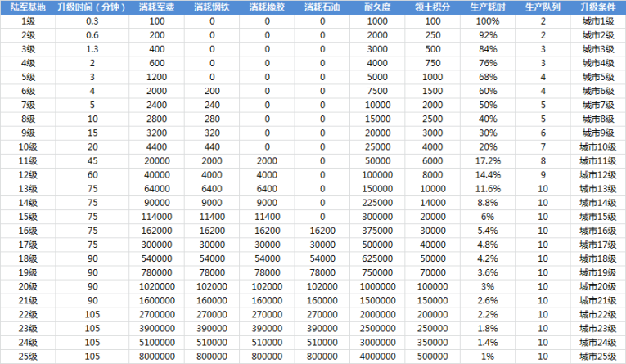Screen dimensions: 626x364
Task: Select the 领土积分 header cell
Action: click(x=433, y=7)
